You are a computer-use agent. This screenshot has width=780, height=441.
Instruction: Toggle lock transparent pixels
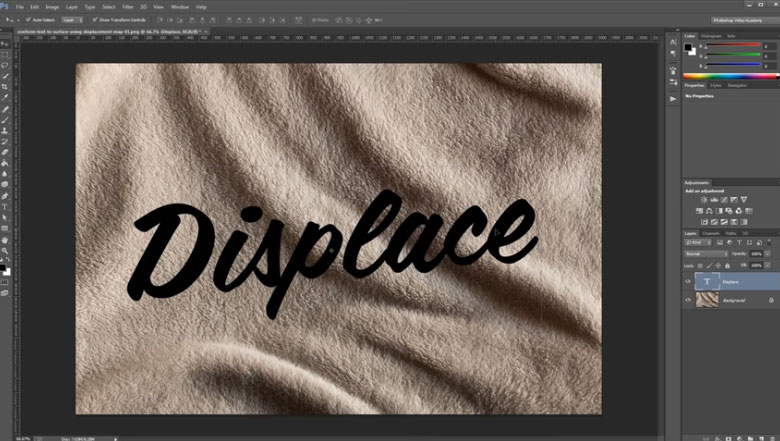(x=700, y=266)
